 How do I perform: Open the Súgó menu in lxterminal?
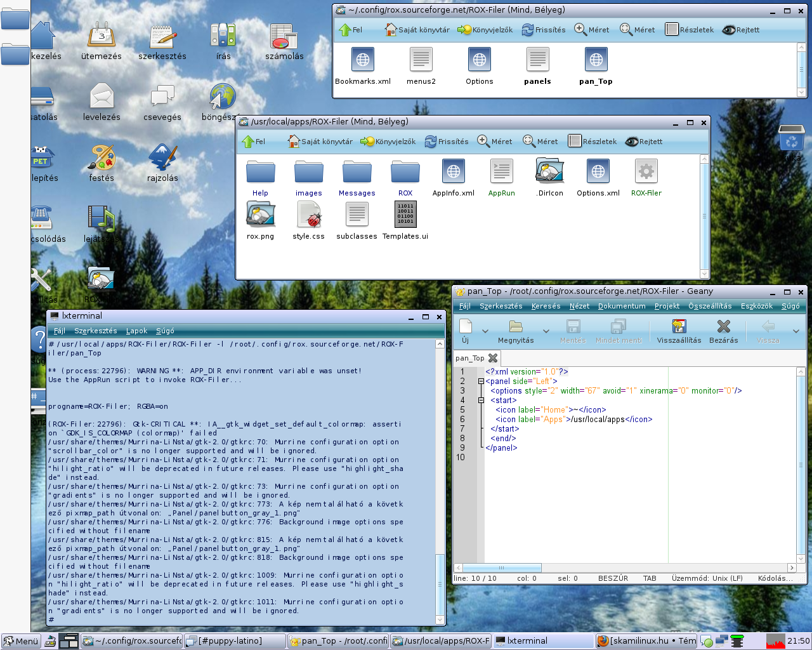[165, 331]
